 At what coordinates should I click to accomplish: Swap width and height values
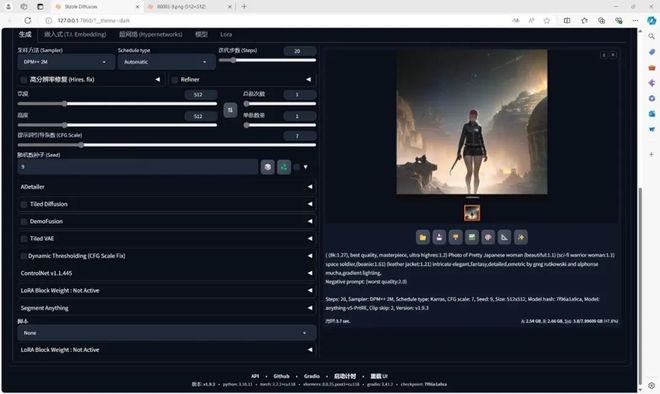[230, 110]
